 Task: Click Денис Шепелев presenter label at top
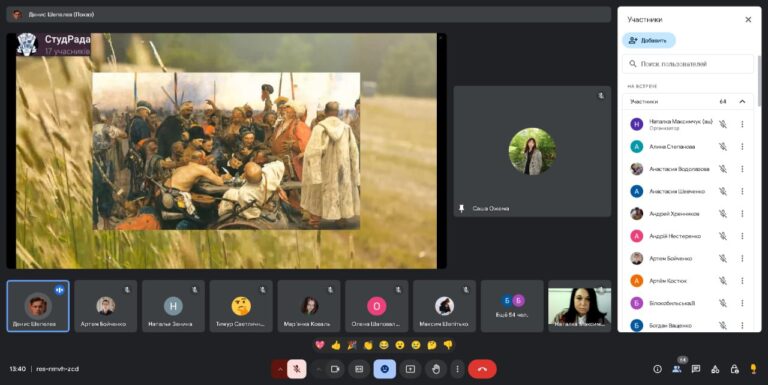click(x=61, y=15)
